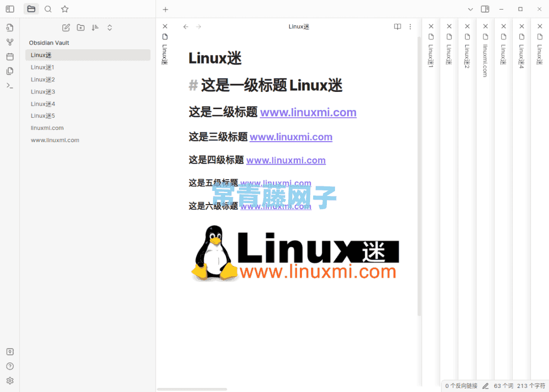Click the 这是一级标题 heading line
The width and height of the screenshot is (549, 392).
pyautogui.click(x=266, y=86)
